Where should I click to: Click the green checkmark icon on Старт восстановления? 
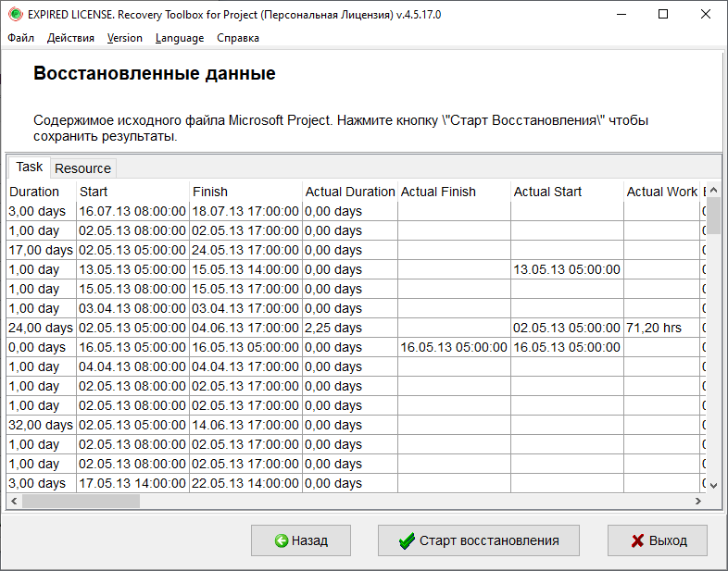(x=407, y=540)
